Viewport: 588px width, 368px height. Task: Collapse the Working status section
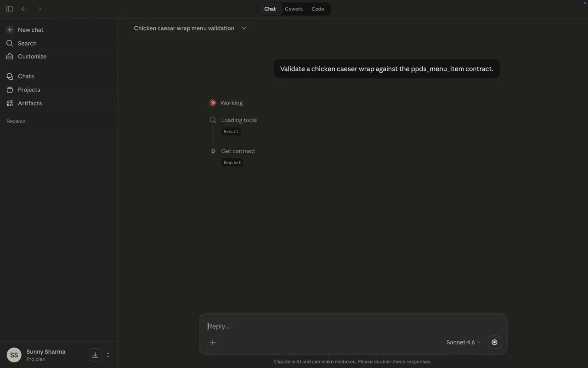[232, 103]
